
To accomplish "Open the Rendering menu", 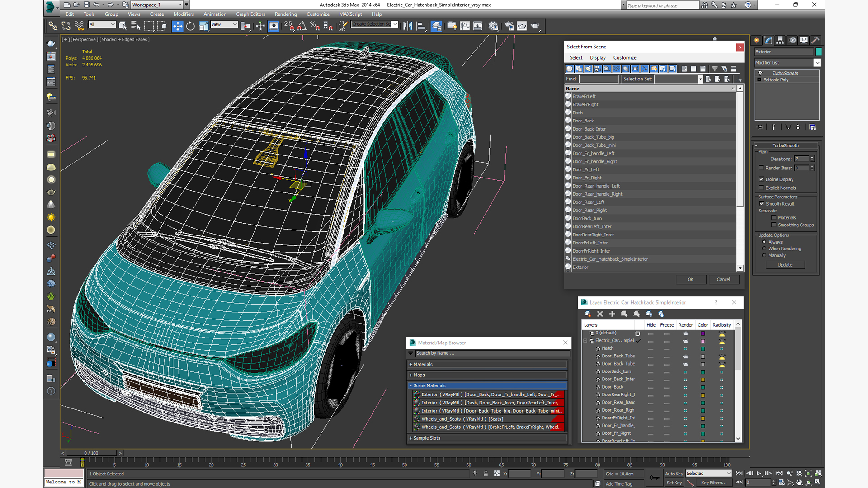I will point(286,14).
